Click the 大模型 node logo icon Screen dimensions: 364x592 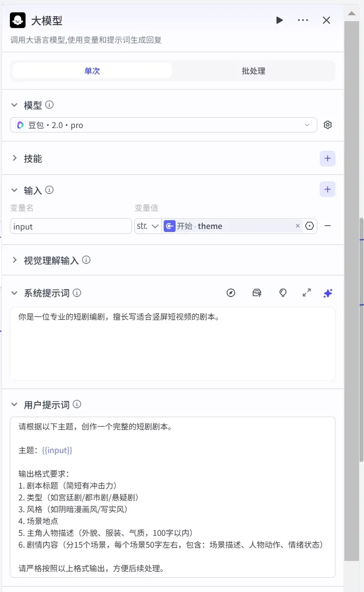[x=18, y=20]
